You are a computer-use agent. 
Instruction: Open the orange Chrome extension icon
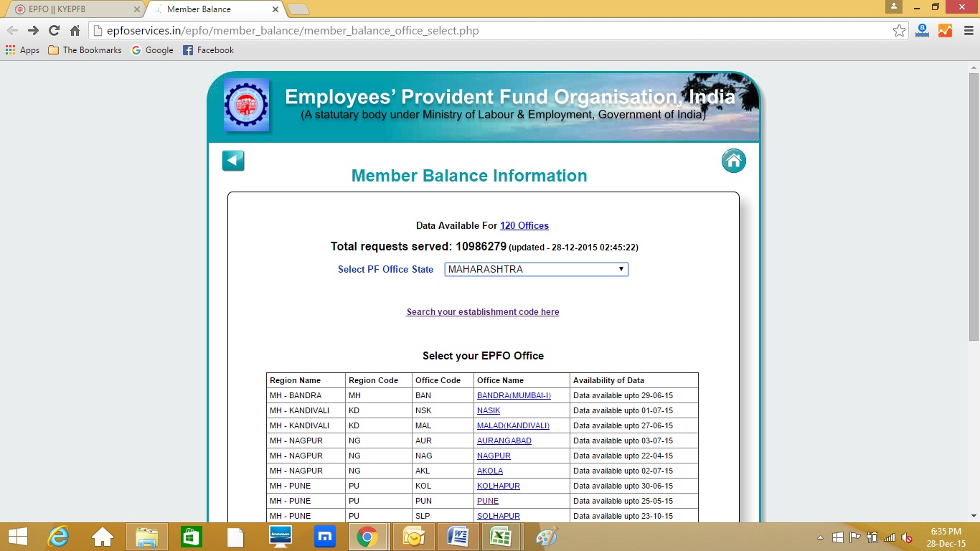pyautogui.click(x=946, y=30)
